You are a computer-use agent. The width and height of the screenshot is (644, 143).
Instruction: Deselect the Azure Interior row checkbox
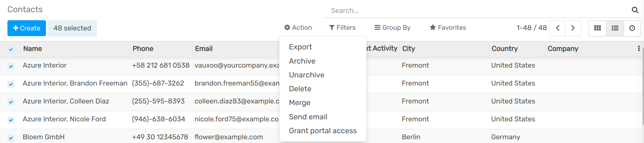tap(11, 66)
